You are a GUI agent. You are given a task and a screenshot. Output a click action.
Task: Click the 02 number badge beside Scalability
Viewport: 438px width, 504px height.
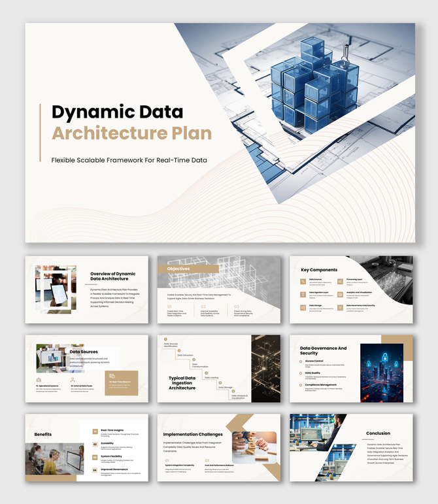[95, 445]
